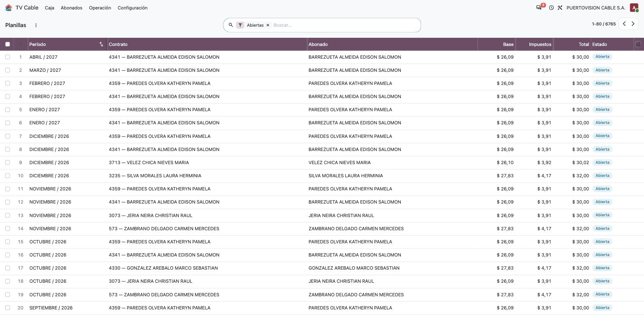Screen dimensions: 644x316
Task: Click the SEPTIEMBRE / 2026 period cell
Action: [51, 308]
